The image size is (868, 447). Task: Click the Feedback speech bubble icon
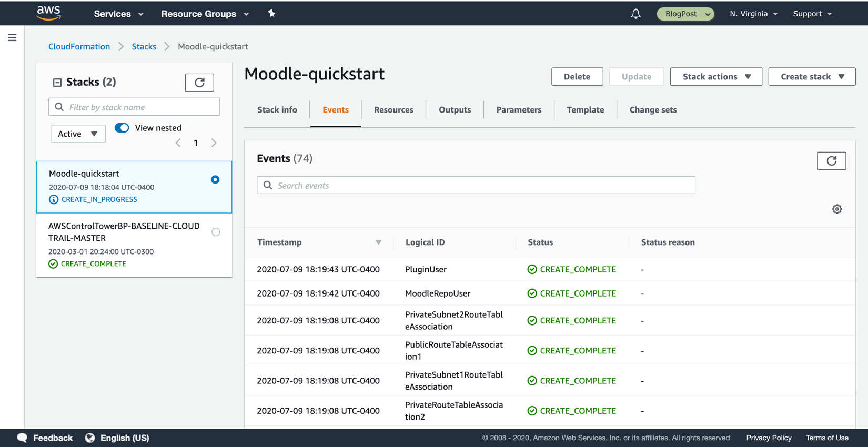click(x=22, y=438)
